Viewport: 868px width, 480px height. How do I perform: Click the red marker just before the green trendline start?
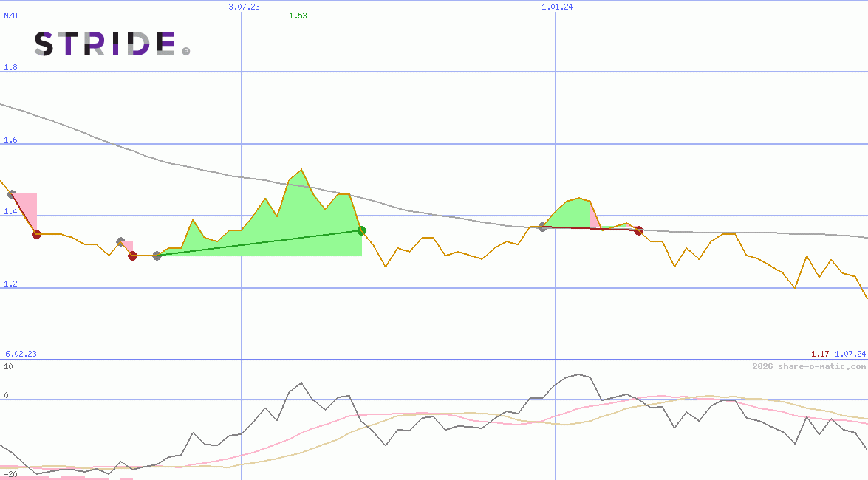[132, 256]
